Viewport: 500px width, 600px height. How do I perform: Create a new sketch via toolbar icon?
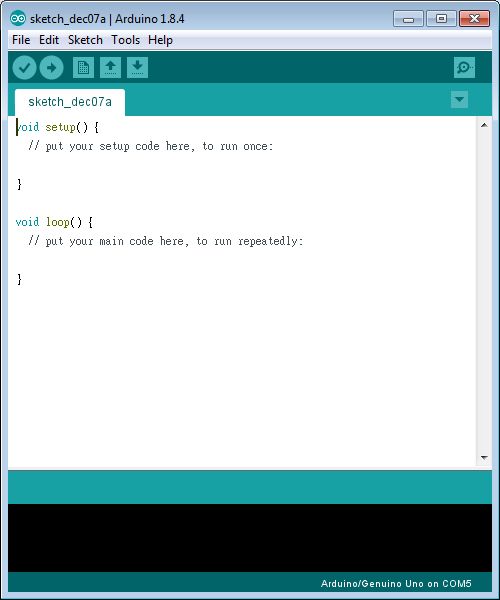click(83, 68)
